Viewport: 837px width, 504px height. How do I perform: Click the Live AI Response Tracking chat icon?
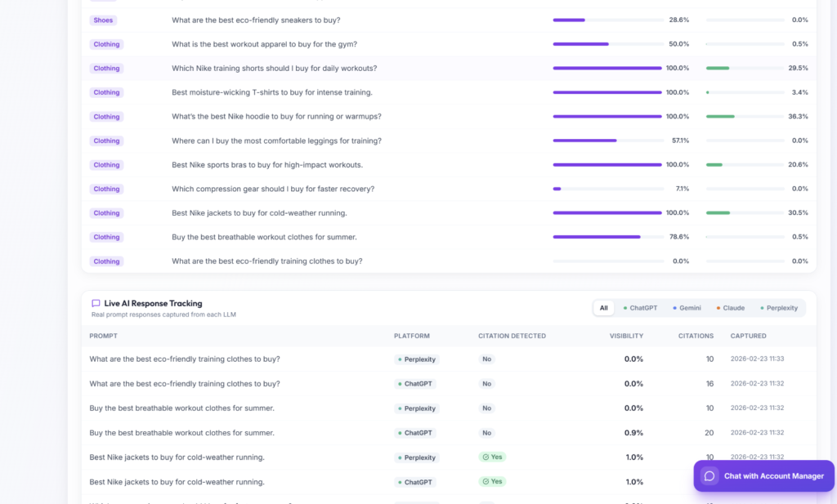point(96,304)
